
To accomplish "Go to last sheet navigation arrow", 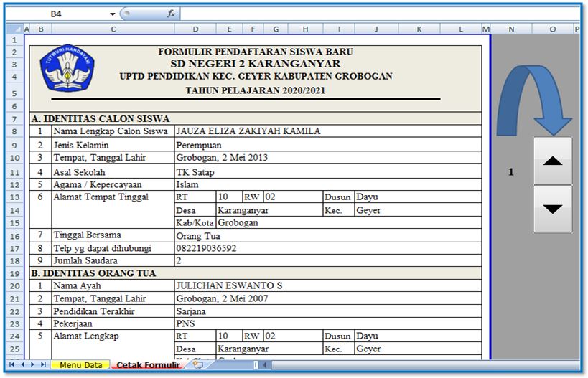I will tap(43, 364).
